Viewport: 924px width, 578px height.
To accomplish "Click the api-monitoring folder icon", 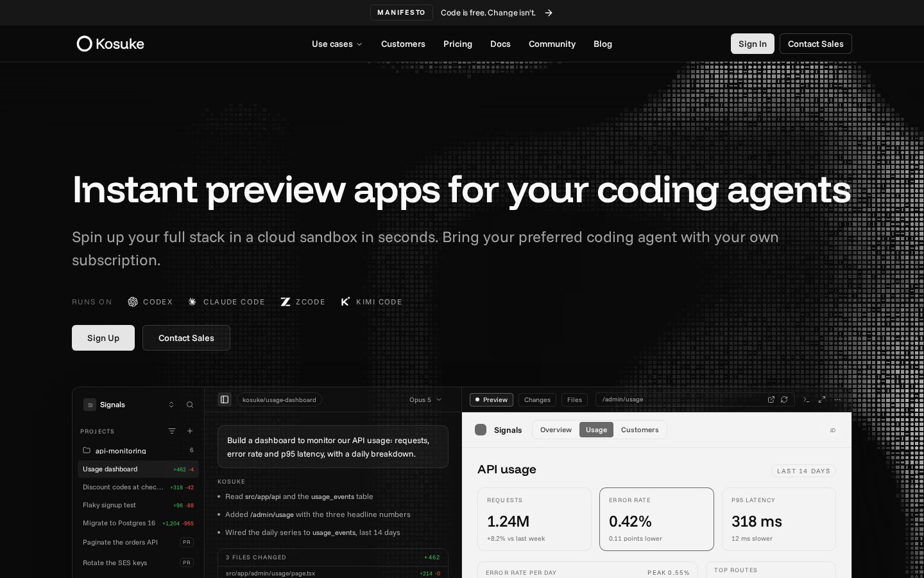I will (87, 450).
